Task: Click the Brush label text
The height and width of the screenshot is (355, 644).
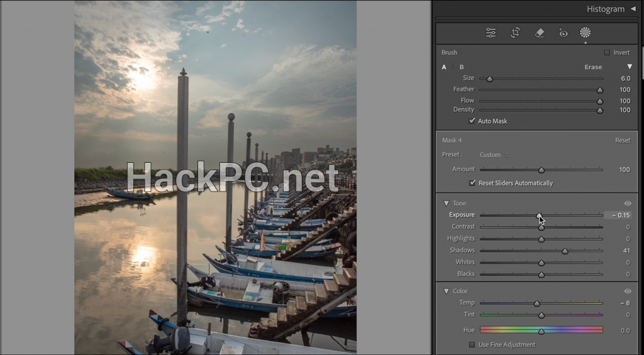Action: [449, 53]
